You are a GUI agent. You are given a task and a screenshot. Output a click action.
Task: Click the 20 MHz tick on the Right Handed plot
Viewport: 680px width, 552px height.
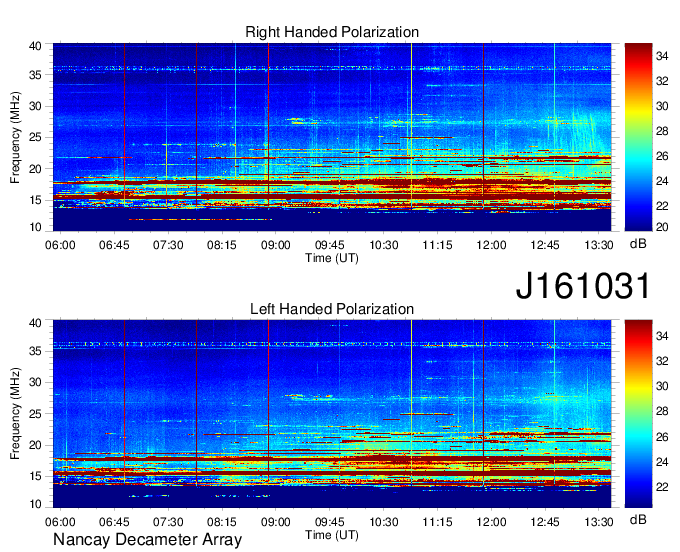click(36, 169)
